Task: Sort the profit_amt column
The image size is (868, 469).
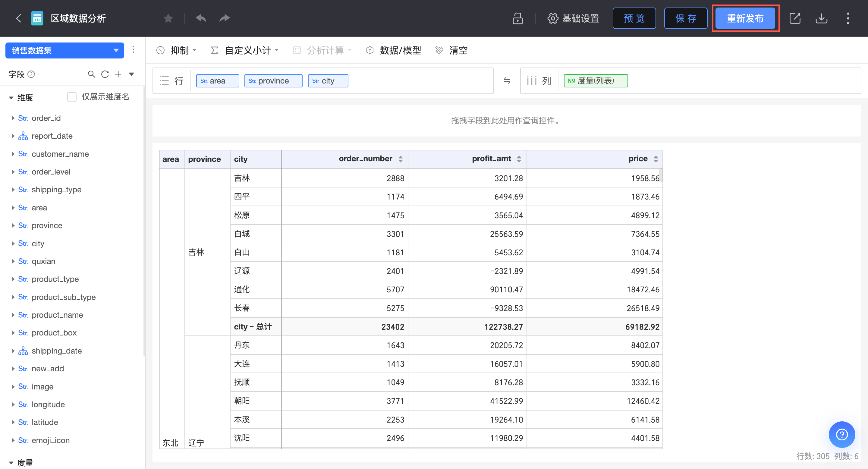Action: (x=519, y=159)
